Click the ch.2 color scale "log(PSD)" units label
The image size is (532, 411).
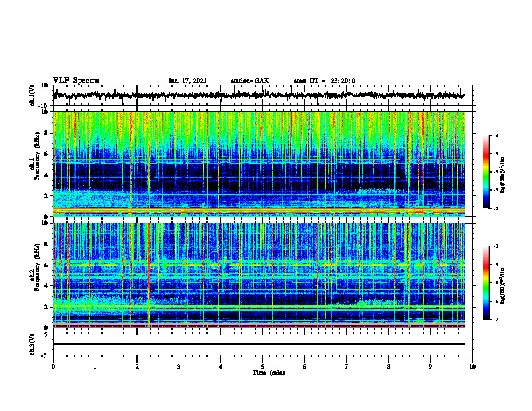(x=503, y=286)
